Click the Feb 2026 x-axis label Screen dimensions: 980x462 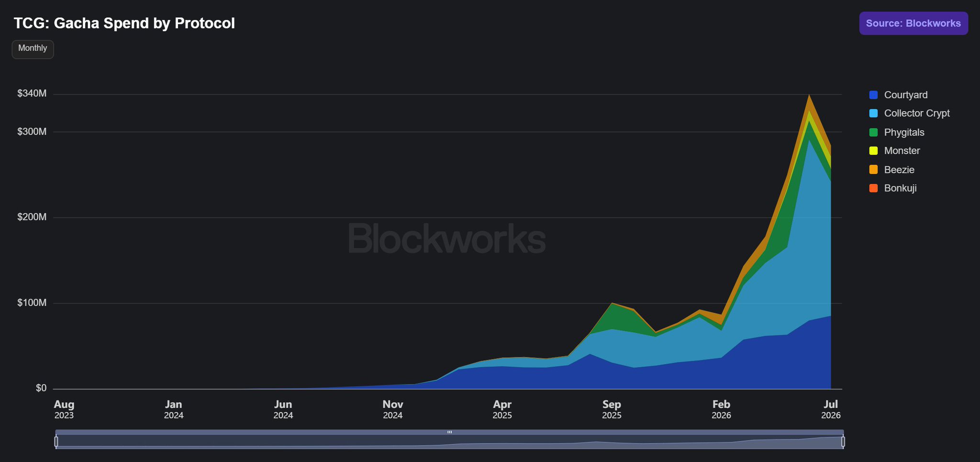[x=722, y=410]
